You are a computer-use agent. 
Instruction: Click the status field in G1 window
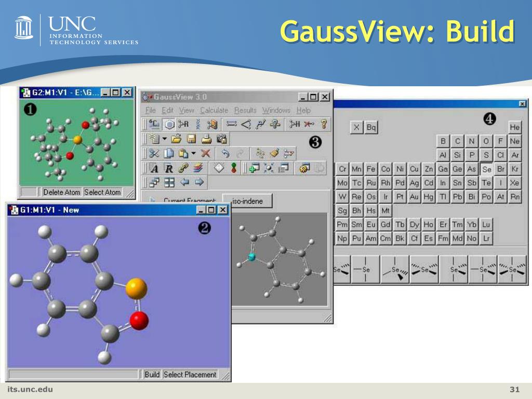tap(73, 374)
